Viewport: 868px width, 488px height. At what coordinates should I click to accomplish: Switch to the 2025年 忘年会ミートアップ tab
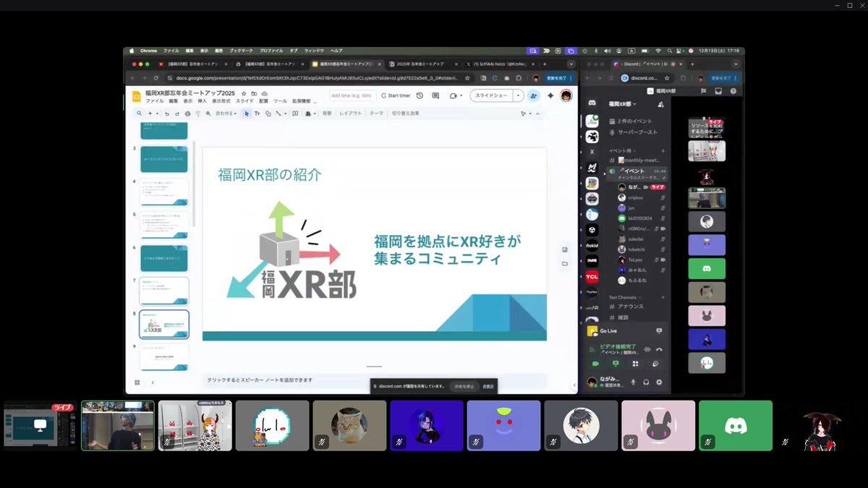point(420,64)
